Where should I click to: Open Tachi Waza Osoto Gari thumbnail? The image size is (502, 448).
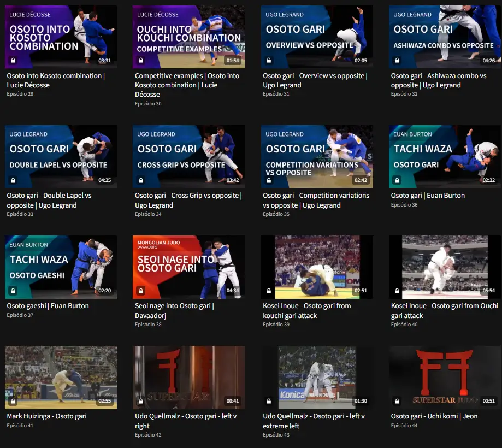click(x=445, y=156)
